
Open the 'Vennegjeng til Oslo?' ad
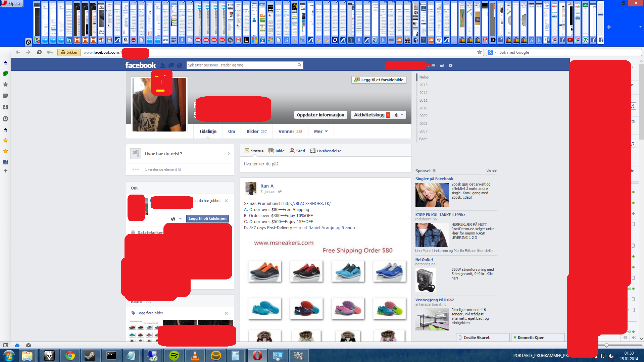click(x=434, y=300)
